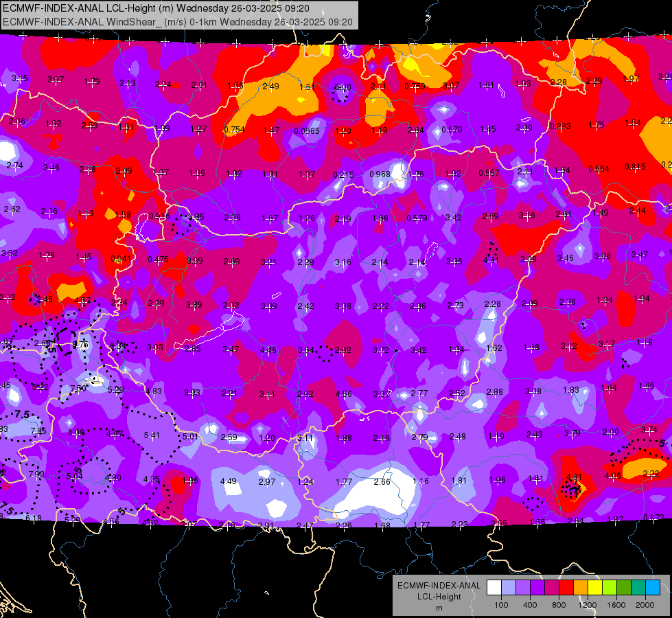Click the wind shear value '0.754'
Screen dimensions: 672x618
[234, 130]
